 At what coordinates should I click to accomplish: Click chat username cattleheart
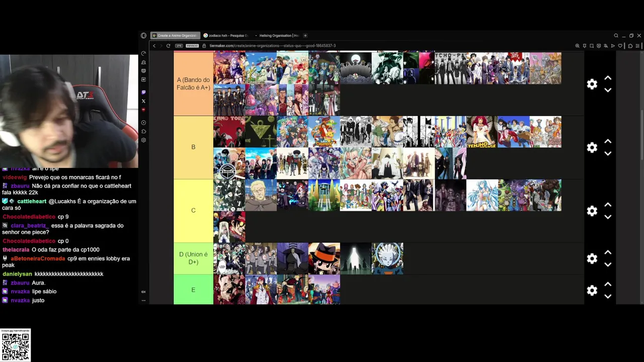tap(32, 201)
